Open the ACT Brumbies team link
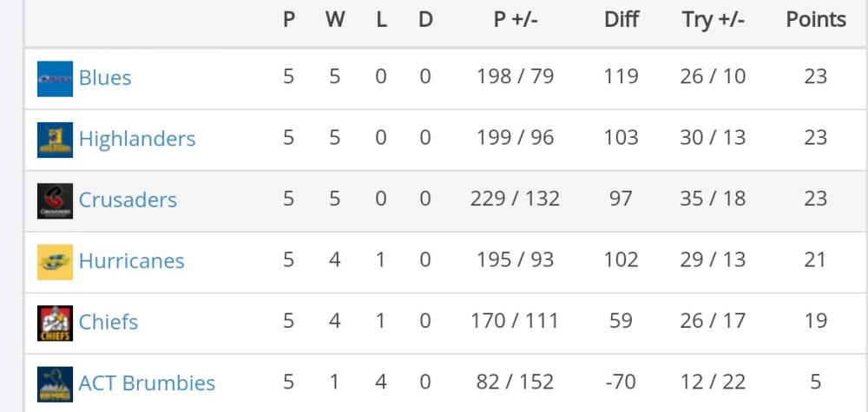Screen dimensions: 868x412 coord(147,383)
